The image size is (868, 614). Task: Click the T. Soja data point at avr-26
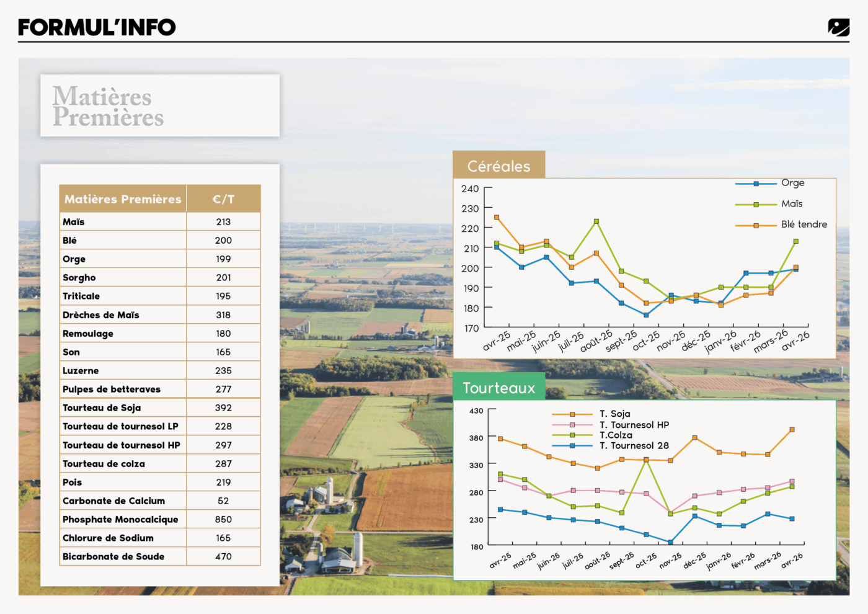(792, 429)
